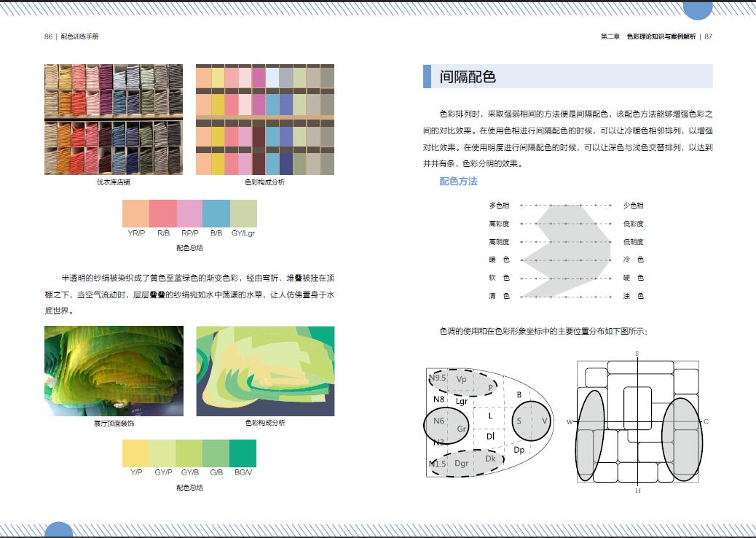Click the Vp dashed ellipse in tone diagram
The width and height of the screenshot is (756, 538).
pyautogui.click(x=462, y=381)
